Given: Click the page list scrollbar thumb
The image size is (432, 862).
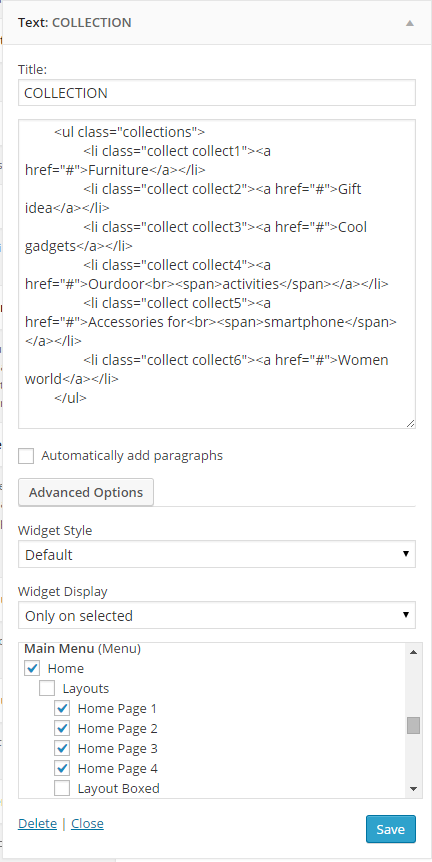Looking at the screenshot, I should (x=413, y=725).
